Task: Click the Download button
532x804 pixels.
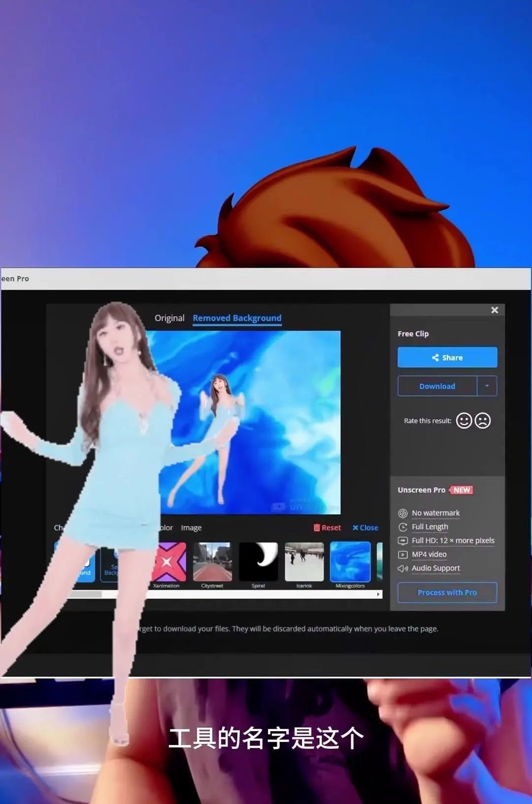Action: 437,386
